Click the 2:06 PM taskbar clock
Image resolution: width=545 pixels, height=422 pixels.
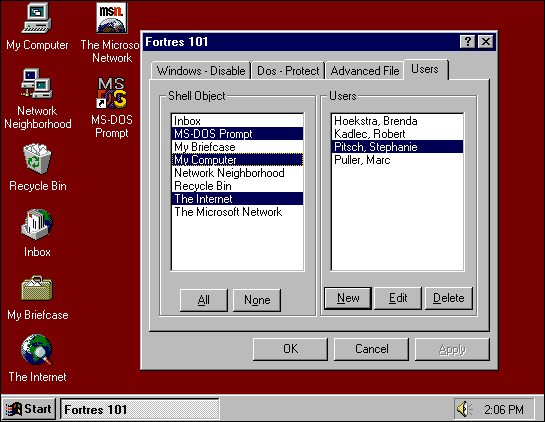(x=504, y=409)
